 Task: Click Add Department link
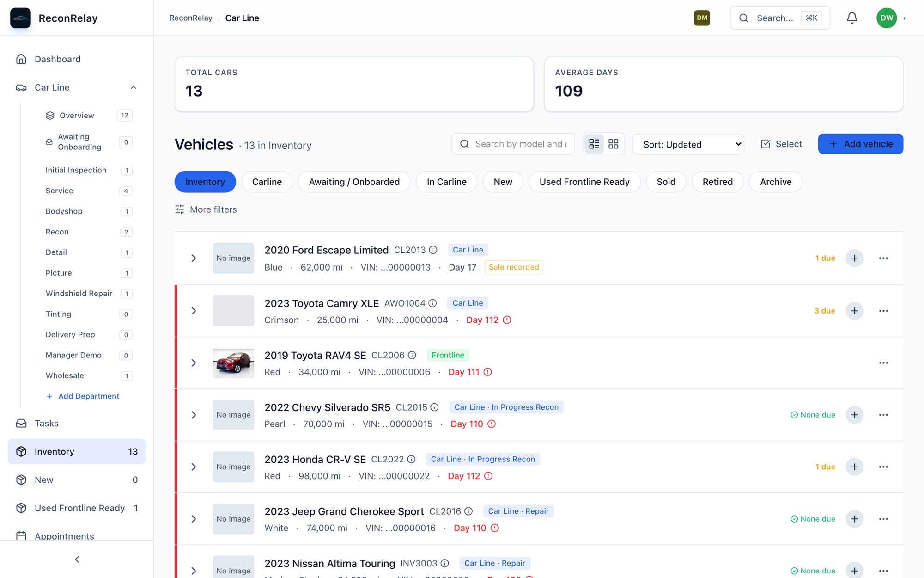click(83, 396)
